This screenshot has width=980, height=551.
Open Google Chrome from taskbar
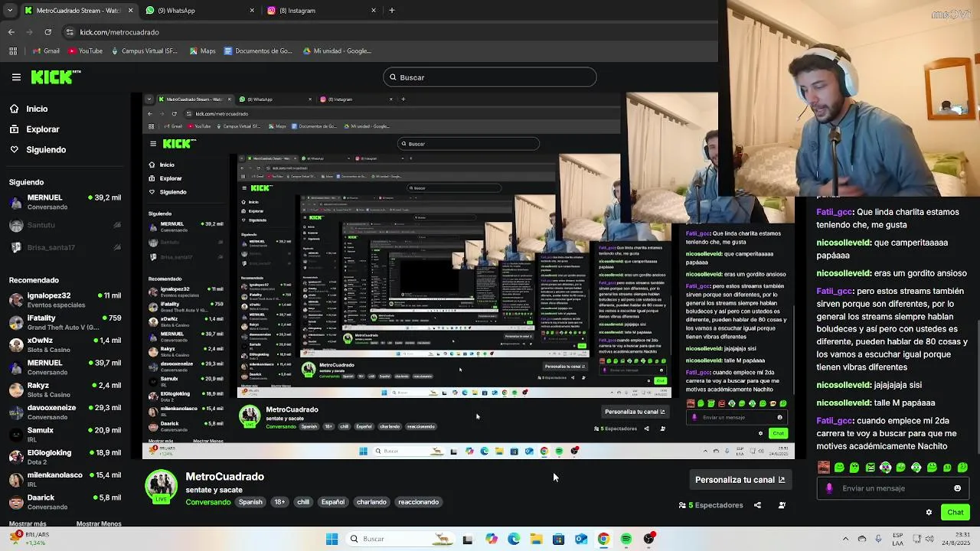pyautogui.click(x=603, y=539)
